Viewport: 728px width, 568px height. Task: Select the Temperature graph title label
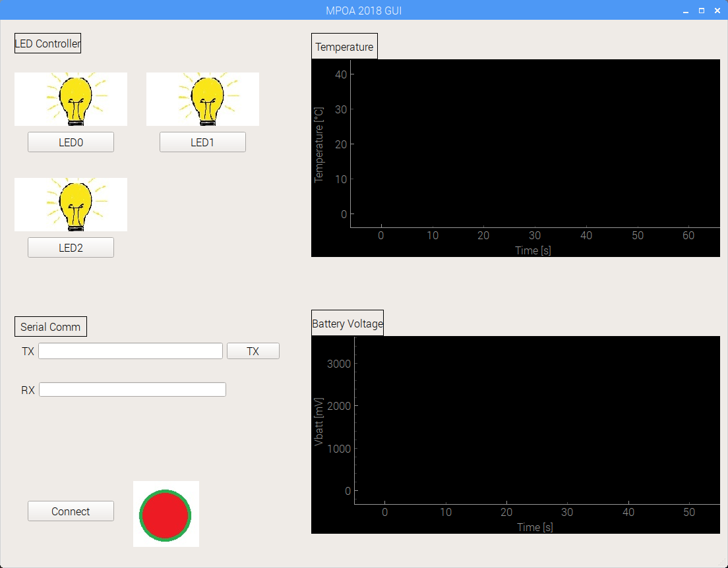pyautogui.click(x=344, y=47)
